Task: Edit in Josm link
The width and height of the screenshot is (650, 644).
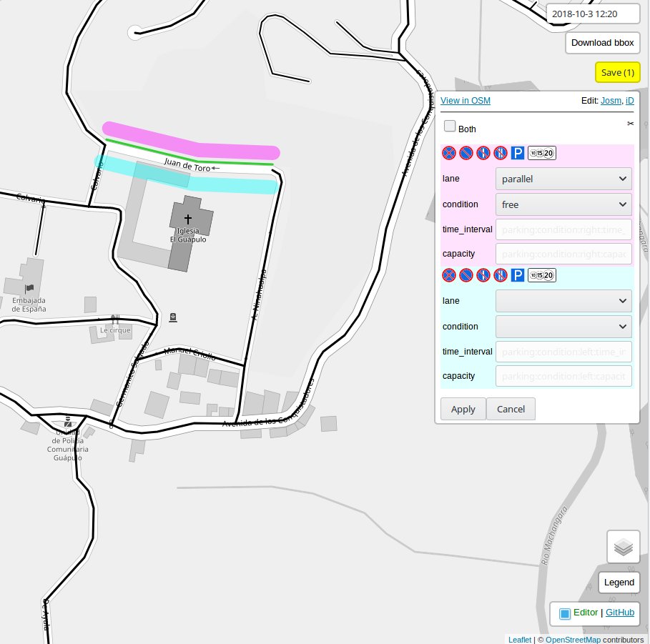Action: click(x=610, y=101)
